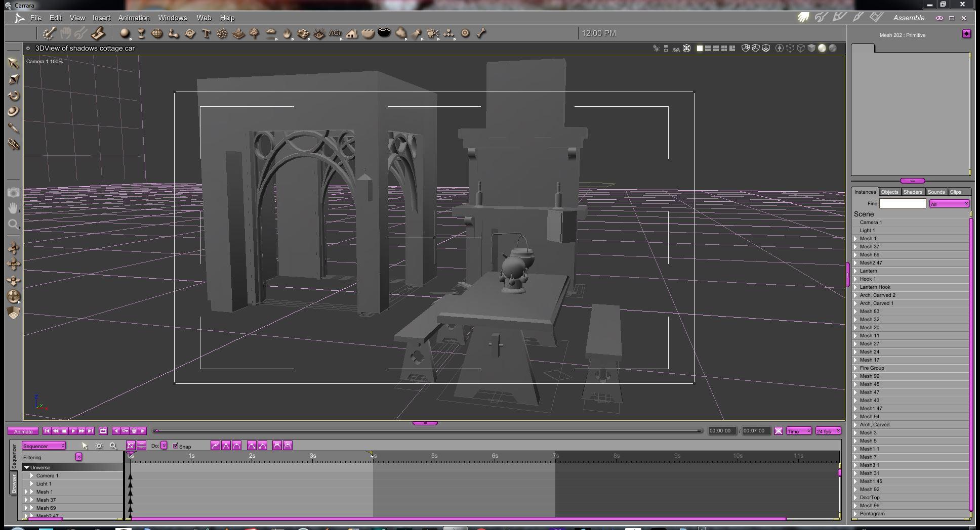Open the Time display dropdown

pyautogui.click(x=799, y=431)
